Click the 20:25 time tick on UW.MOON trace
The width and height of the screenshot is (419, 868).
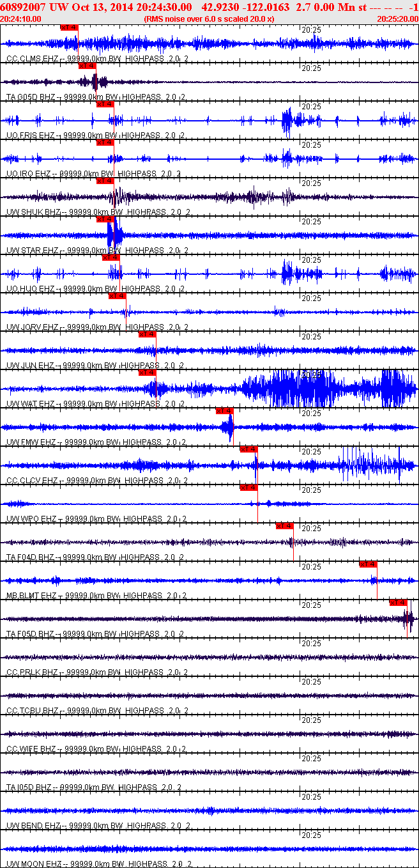(311, 835)
